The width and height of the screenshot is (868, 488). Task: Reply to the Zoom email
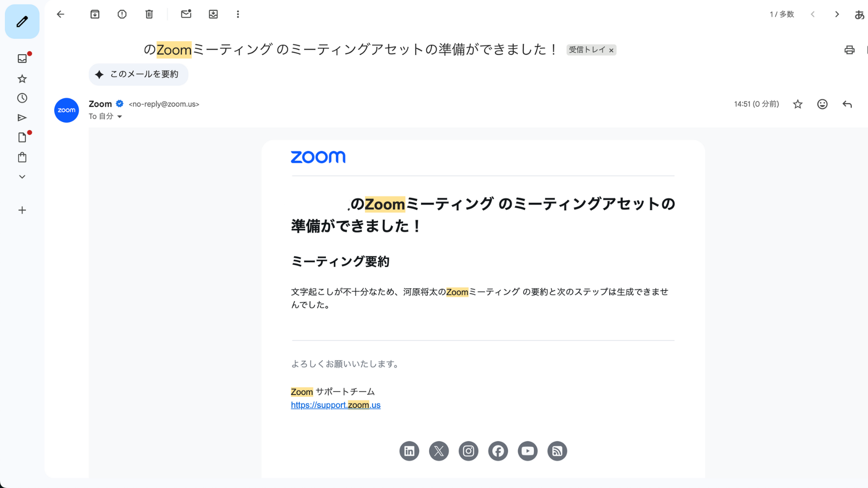(847, 104)
